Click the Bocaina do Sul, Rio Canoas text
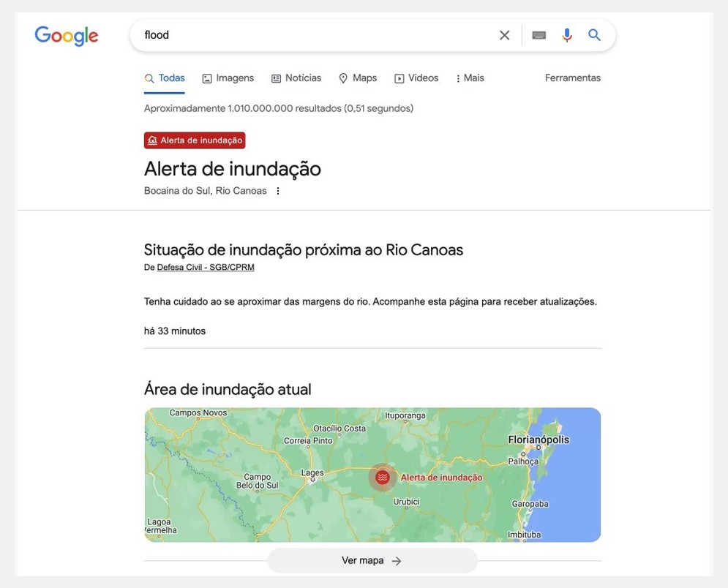 coord(205,191)
